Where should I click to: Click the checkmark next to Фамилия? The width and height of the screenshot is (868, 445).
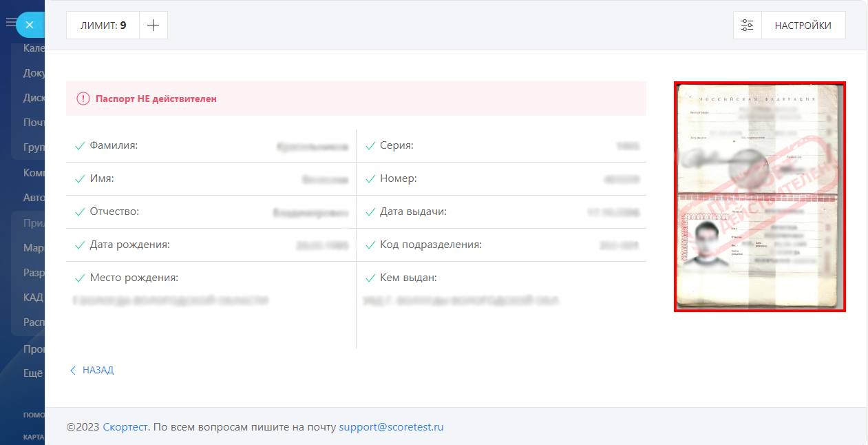[80, 146]
